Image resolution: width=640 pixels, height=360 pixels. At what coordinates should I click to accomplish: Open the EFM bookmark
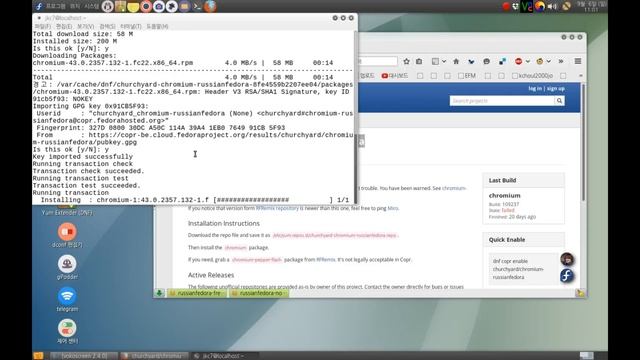pos(467,76)
